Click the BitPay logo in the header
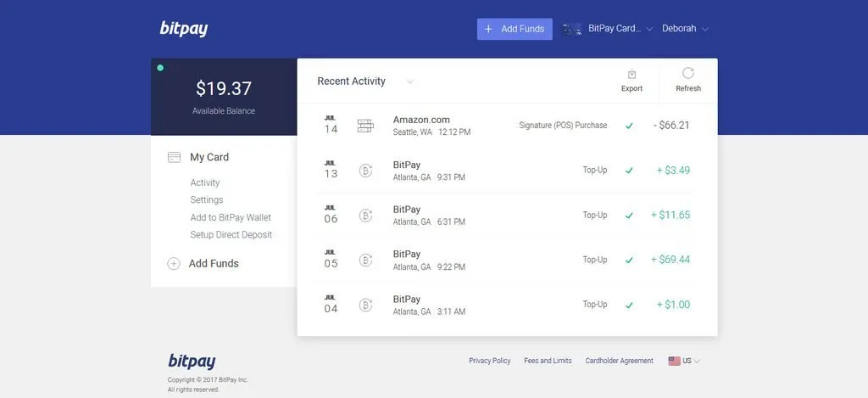The height and width of the screenshot is (398, 868). click(x=184, y=29)
